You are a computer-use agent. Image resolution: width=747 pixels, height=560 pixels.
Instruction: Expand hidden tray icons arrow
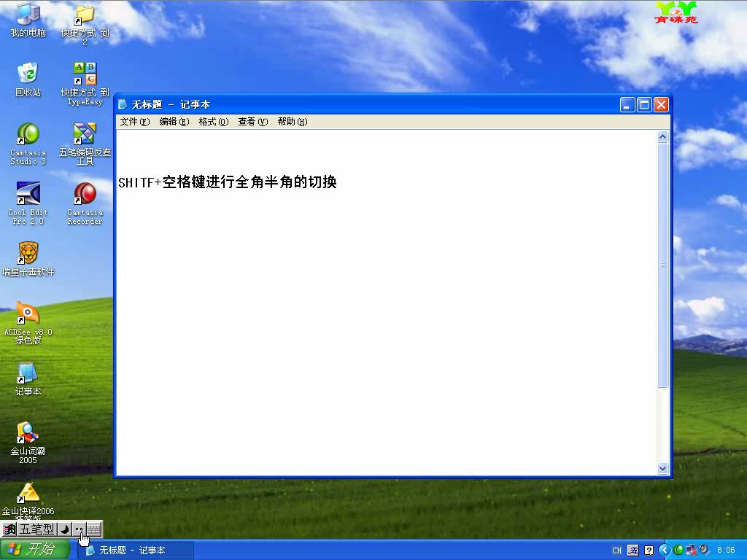point(665,551)
